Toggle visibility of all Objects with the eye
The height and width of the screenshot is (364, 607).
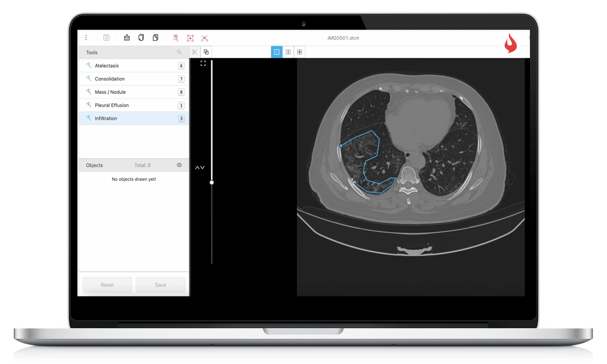pyautogui.click(x=179, y=165)
